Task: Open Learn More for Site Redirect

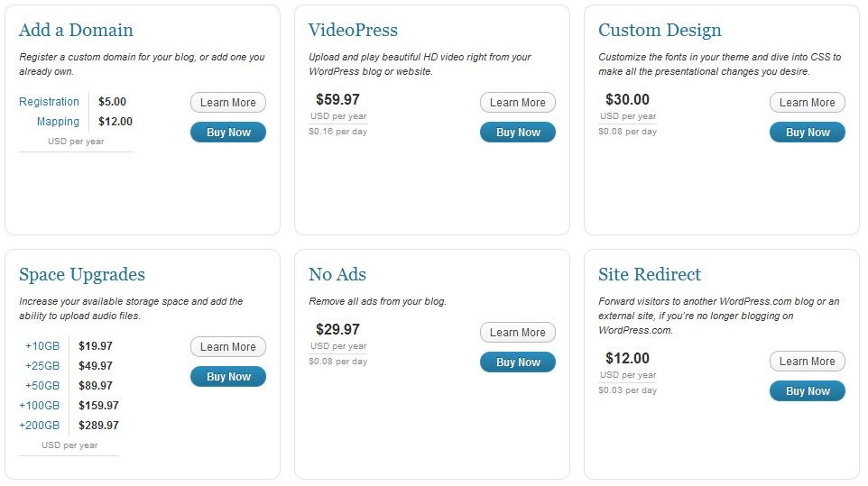Action: pyautogui.click(x=807, y=362)
